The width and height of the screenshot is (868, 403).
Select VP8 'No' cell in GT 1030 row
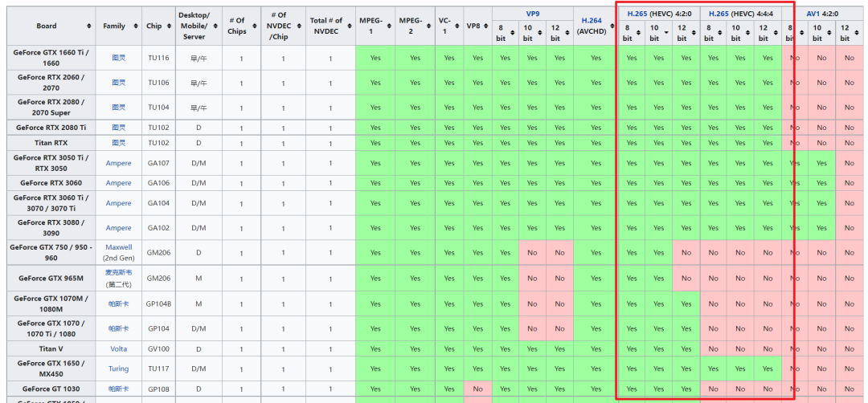click(x=477, y=389)
